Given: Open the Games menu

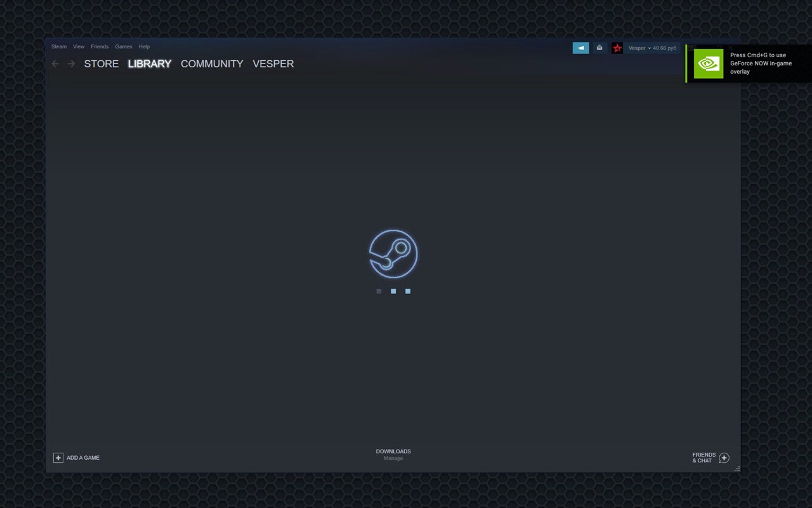Looking at the screenshot, I should (x=124, y=46).
